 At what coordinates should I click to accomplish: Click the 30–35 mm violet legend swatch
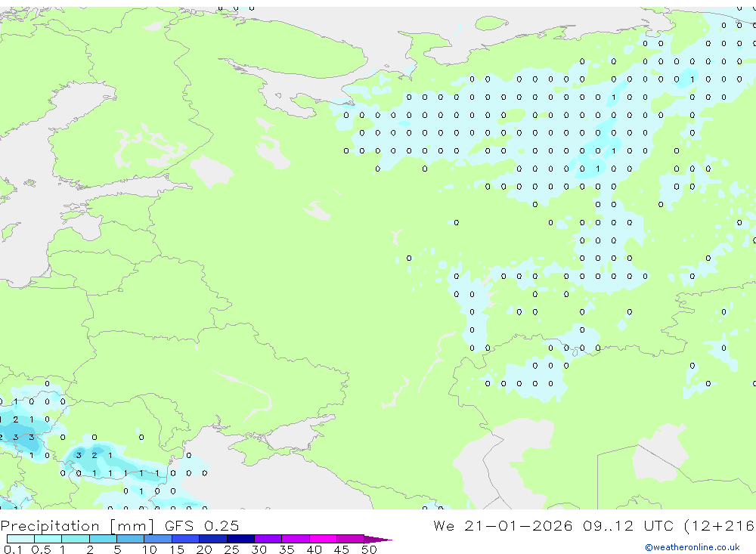click(x=268, y=539)
